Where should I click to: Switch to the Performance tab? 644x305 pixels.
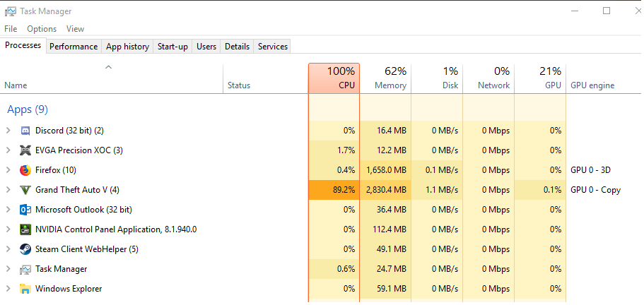pos(74,47)
